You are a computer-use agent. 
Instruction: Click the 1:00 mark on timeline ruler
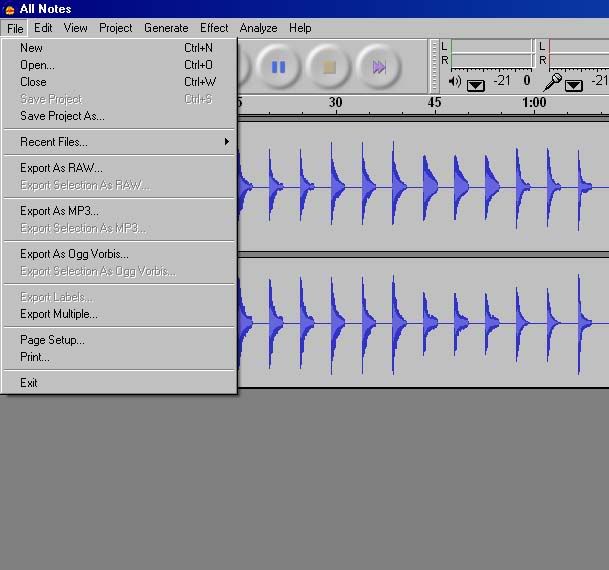(x=534, y=103)
